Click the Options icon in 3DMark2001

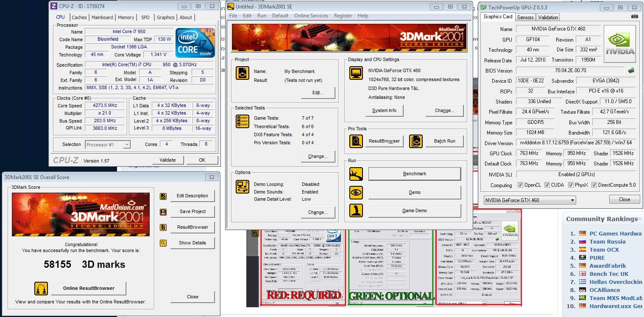243,187
